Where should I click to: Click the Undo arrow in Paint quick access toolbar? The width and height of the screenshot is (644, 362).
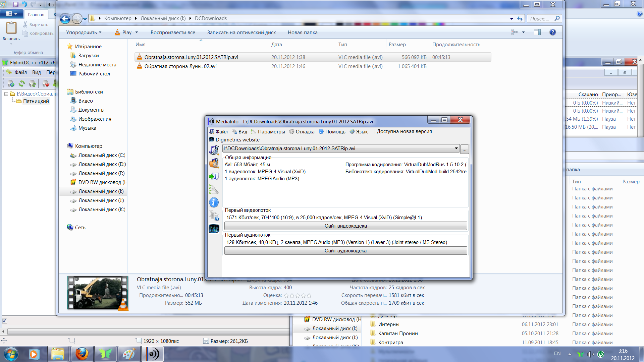[24, 4]
